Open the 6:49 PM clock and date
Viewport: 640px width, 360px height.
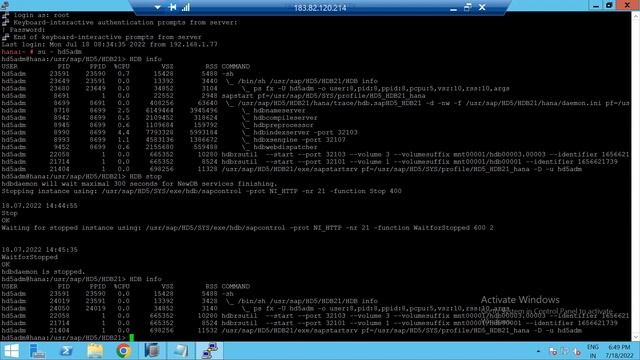coord(619,351)
